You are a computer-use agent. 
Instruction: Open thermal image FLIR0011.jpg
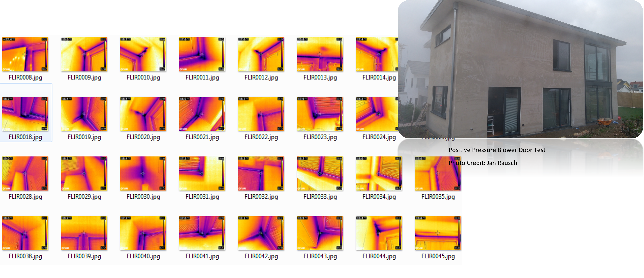[x=202, y=54]
